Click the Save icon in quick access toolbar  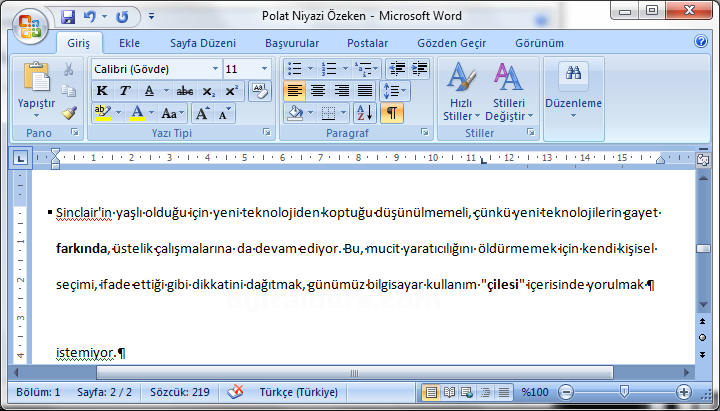pos(68,17)
